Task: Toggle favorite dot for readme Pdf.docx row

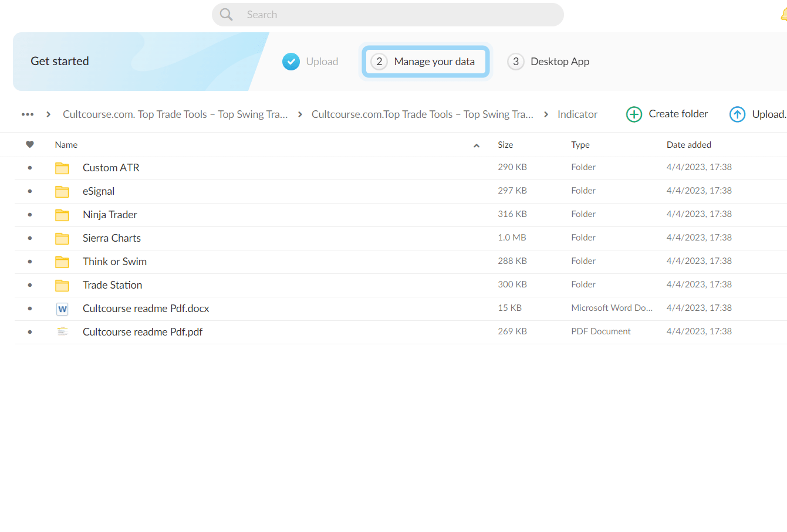Action: pyautogui.click(x=30, y=309)
